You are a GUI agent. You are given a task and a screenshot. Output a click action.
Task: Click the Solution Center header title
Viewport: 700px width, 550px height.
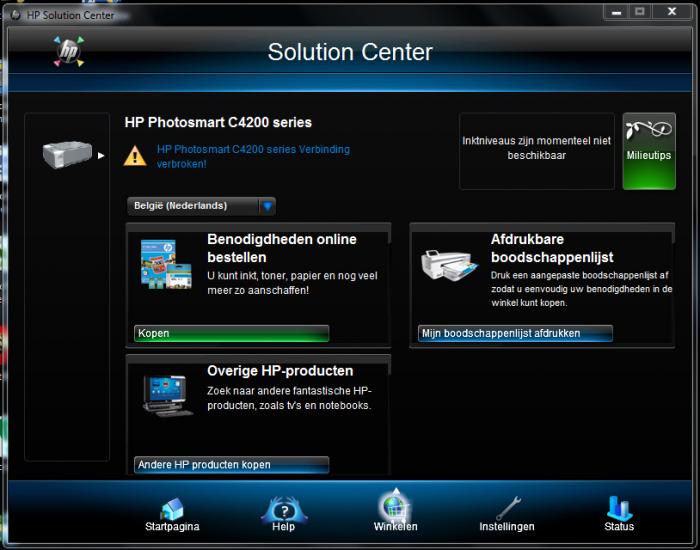350,52
